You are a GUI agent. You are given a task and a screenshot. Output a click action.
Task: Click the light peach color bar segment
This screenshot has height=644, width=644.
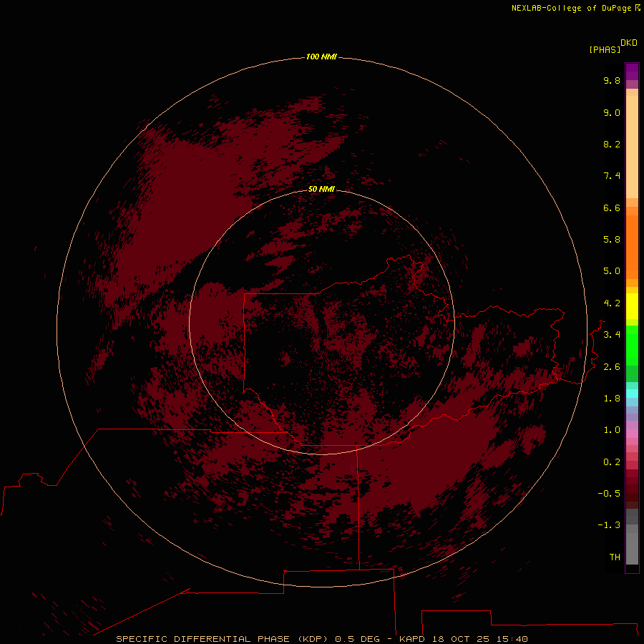(x=632, y=146)
